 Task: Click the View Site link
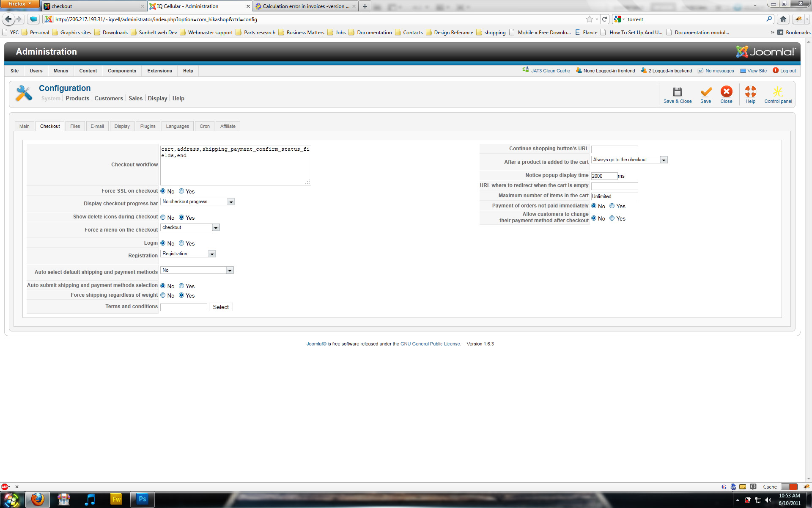tap(757, 71)
